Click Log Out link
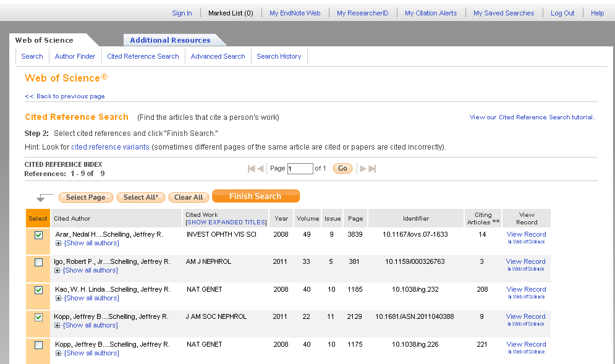The width and height of the screenshot is (615, 364). [562, 13]
